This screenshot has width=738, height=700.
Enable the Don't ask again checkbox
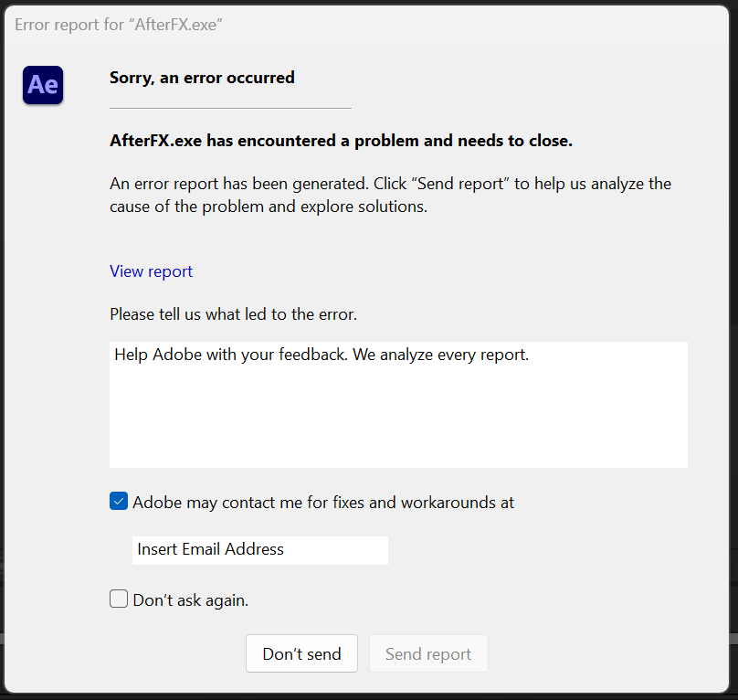click(118, 599)
